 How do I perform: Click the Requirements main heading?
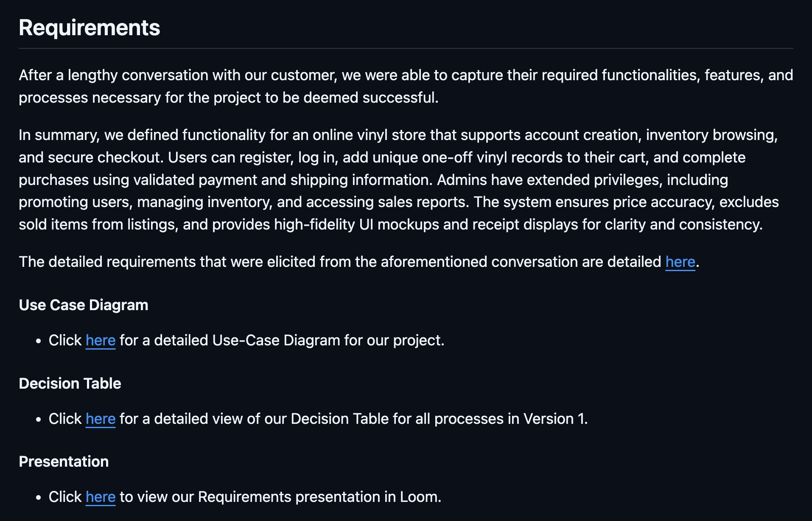90,28
